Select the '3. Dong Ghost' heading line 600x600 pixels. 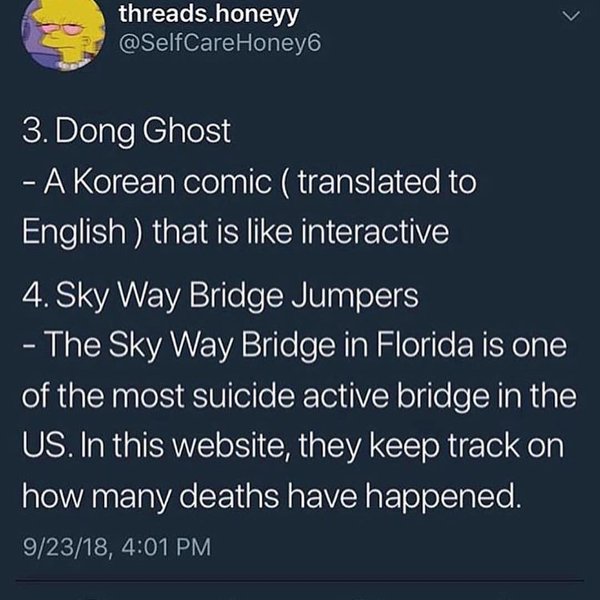click(126, 132)
